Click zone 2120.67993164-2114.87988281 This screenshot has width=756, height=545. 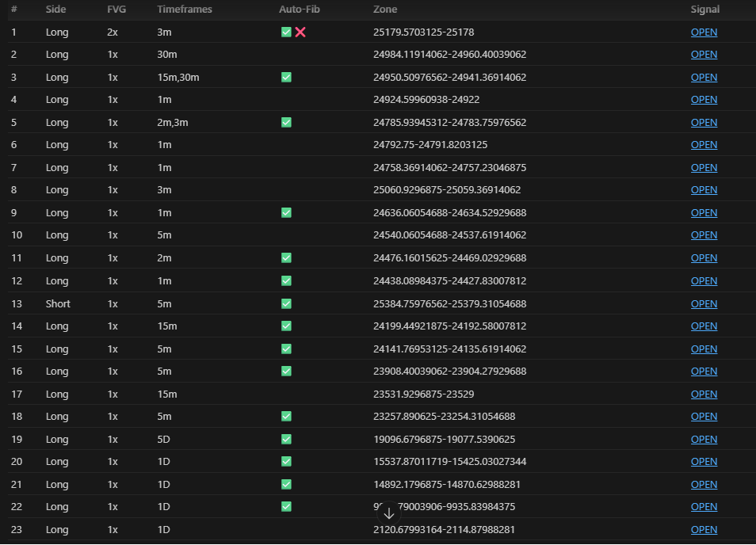click(444, 530)
